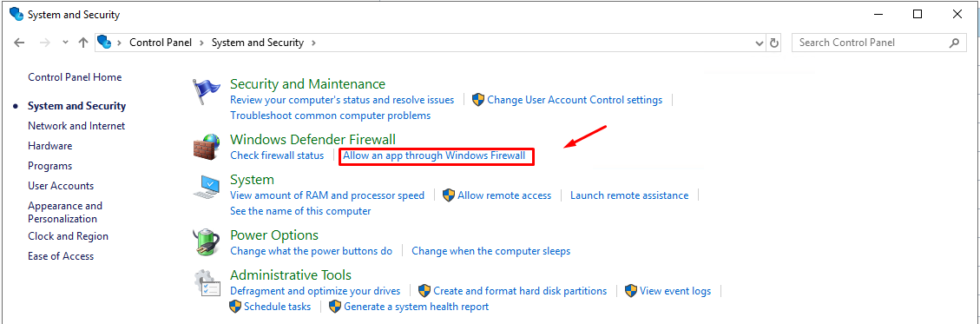Open the address bar history dropdown
The height and width of the screenshot is (324, 980).
[x=760, y=43]
